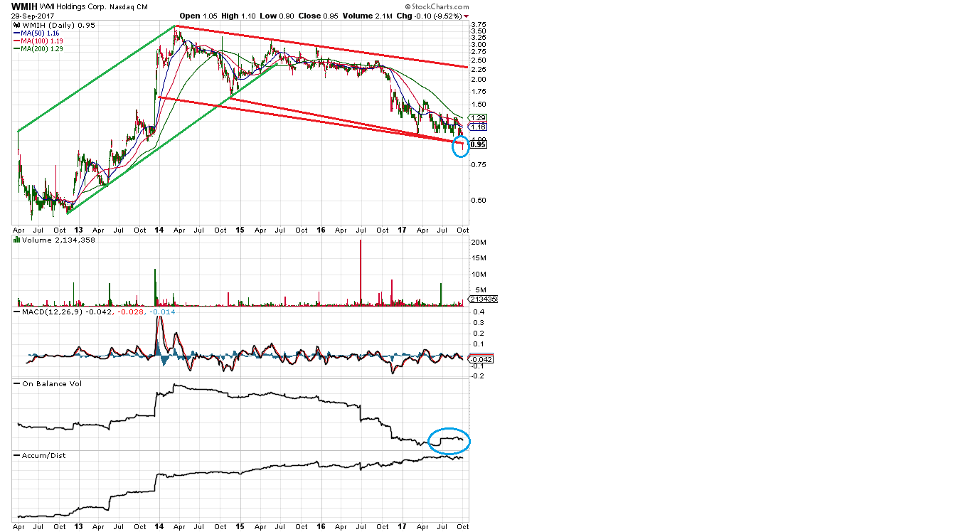The image size is (980, 532).
Task: Click the blue MA(50) legend dash
Action: [x=16, y=33]
